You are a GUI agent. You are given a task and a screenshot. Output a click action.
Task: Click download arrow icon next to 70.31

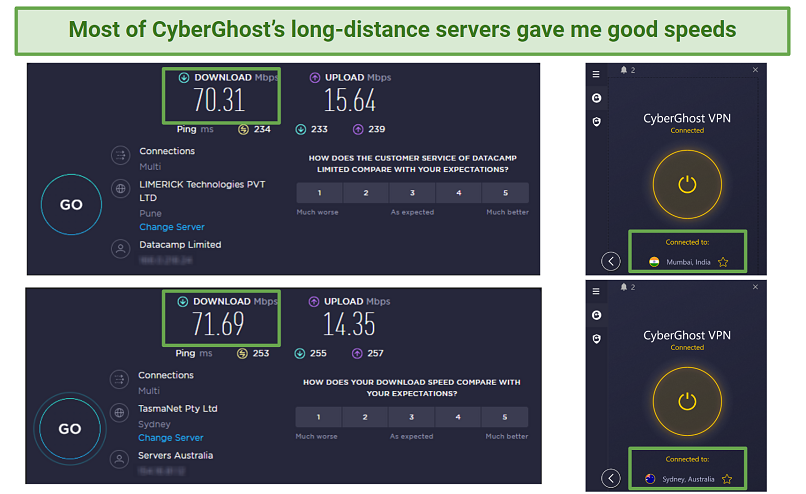pyautogui.click(x=184, y=78)
